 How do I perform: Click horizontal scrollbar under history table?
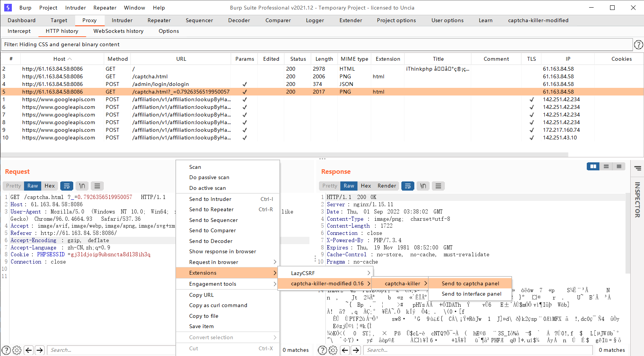(x=284, y=155)
